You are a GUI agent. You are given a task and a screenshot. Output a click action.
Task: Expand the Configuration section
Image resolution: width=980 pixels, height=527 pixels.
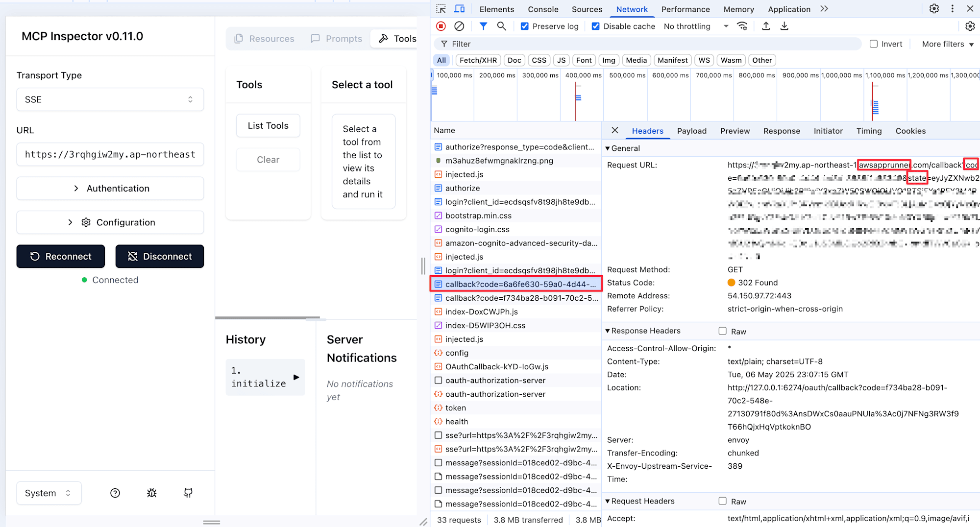tap(110, 222)
